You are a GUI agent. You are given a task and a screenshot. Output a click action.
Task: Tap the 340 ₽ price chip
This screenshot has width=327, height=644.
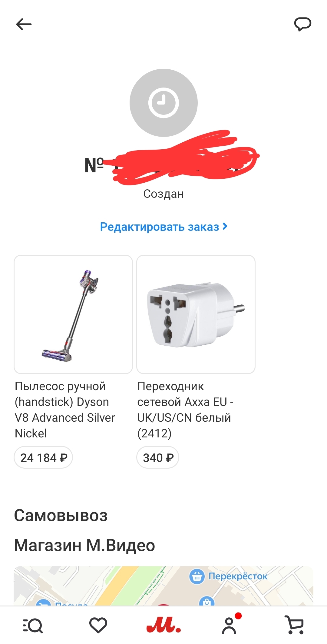pyautogui.click(x=158, y=457)
